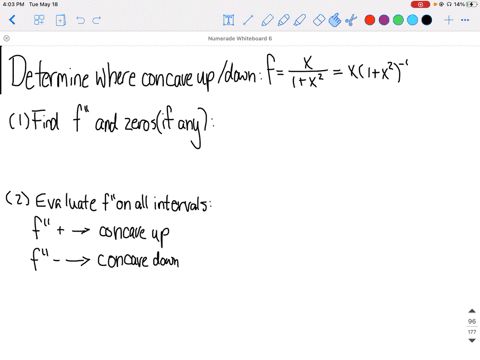This screenshot has width=480, height=360.
Task: Tap the 4:03 PM clock
Action: pos(13,4)
